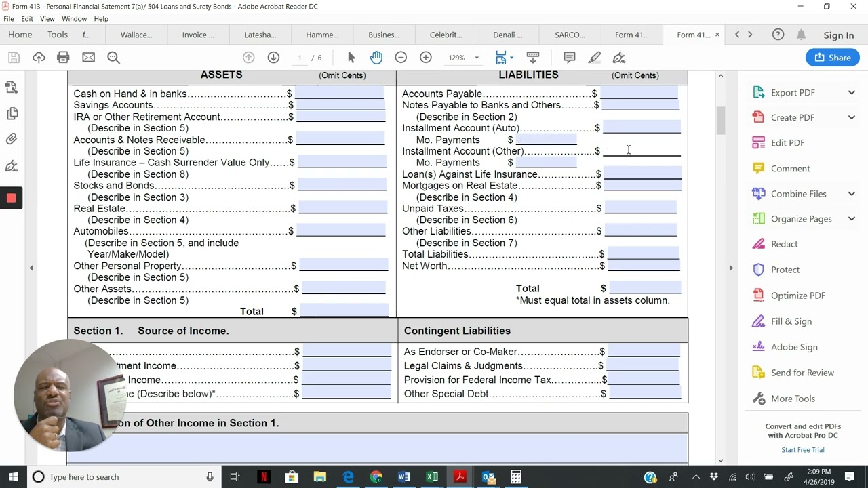Open the Comment tool
The image size is (868, 488).
tap(790, 169)
